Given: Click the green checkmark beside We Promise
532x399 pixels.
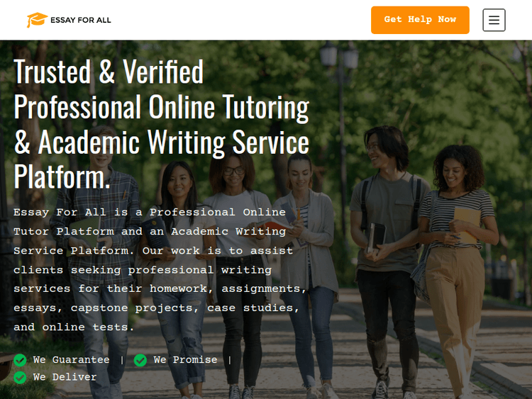Looking at the screenshot, I should pyautogui.click(x=140, y=360).
